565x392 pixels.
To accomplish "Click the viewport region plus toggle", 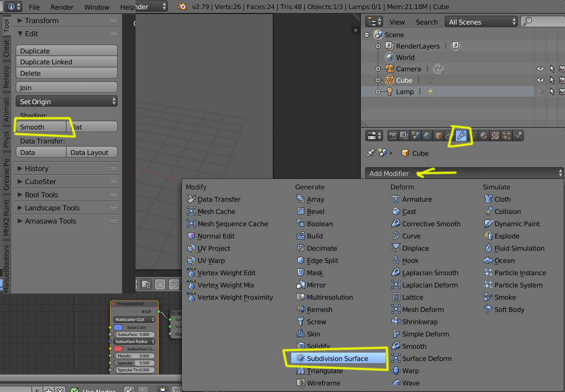I will (356, 30).
